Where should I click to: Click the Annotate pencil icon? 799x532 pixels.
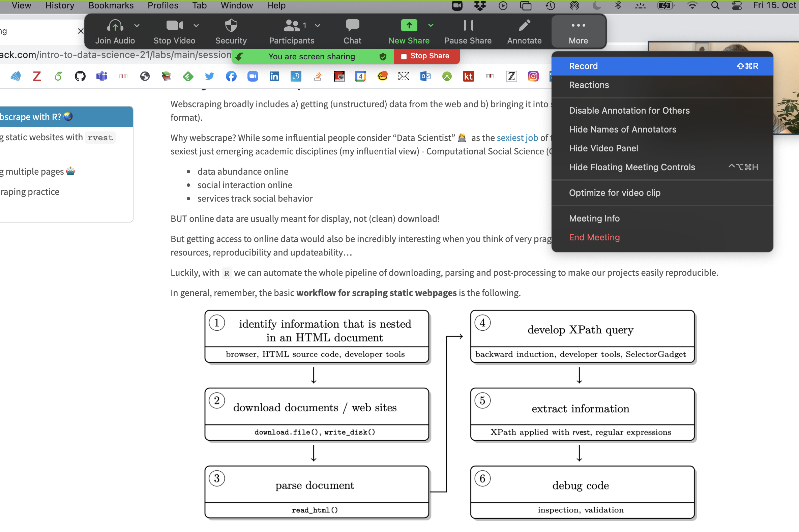click(x=524, y=26)
